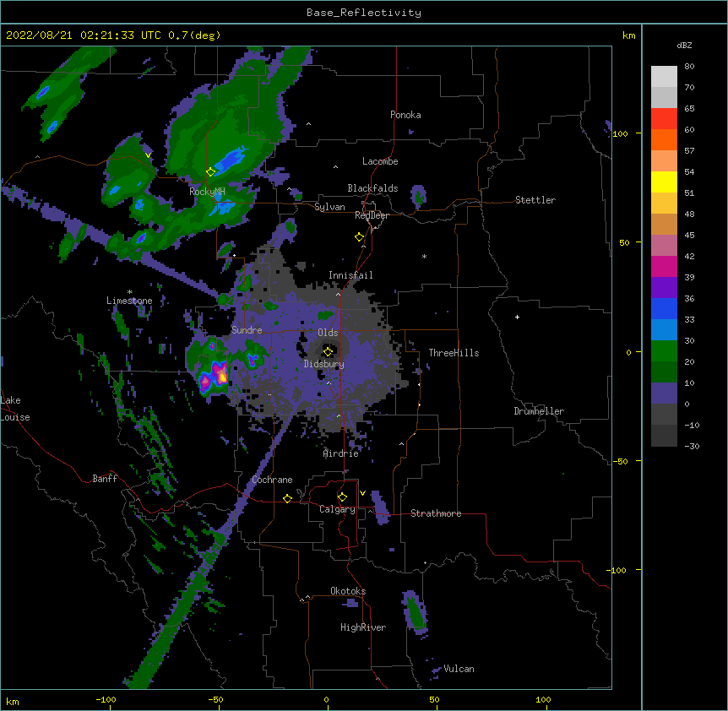Screen dimensions: 728x711
Task: Click the Sylvan label
Action: click(x=329, y=207)
